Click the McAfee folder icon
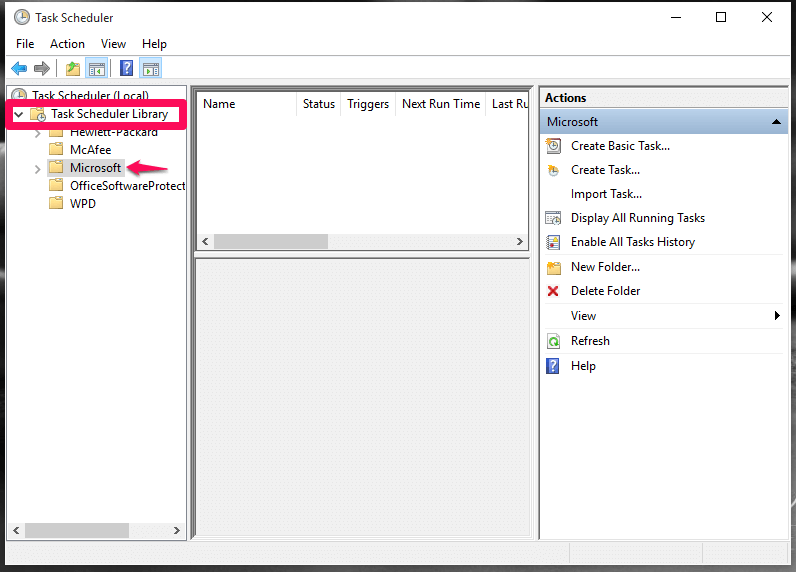Viewport: 796px width, 572px height. click(x=56, y=149)
